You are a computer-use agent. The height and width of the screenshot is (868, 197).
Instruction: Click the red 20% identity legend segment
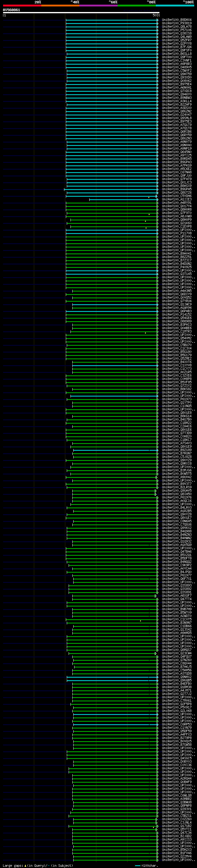pos(22,6)
